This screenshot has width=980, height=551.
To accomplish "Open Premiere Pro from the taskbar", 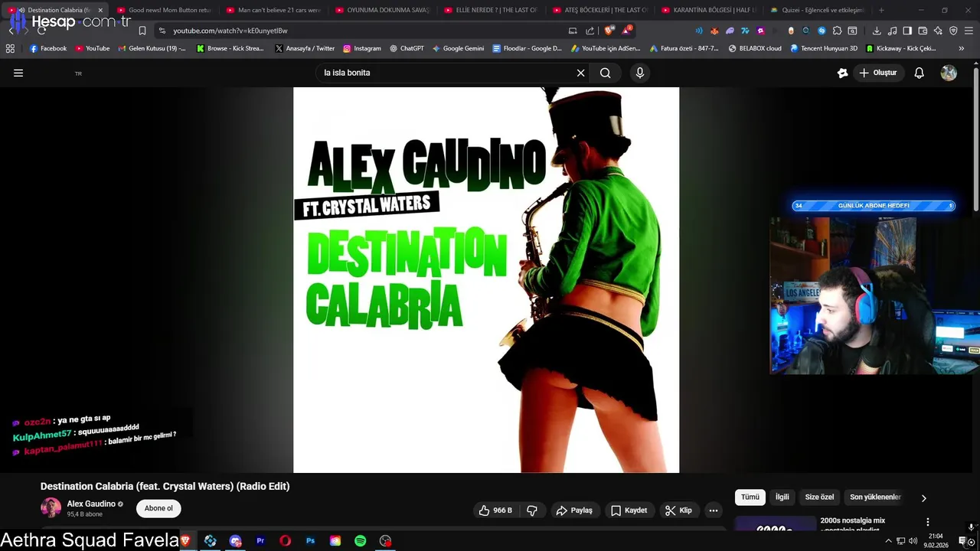I will point(260,541).
